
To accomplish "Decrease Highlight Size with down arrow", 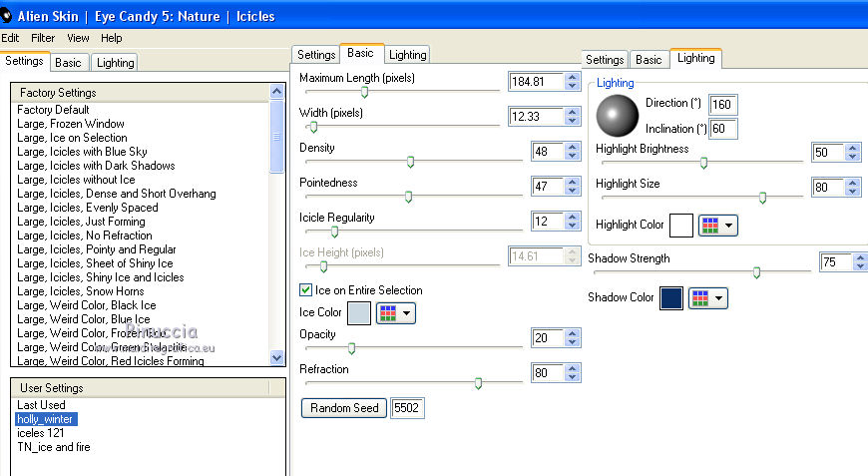I will [x=852, y=191].
